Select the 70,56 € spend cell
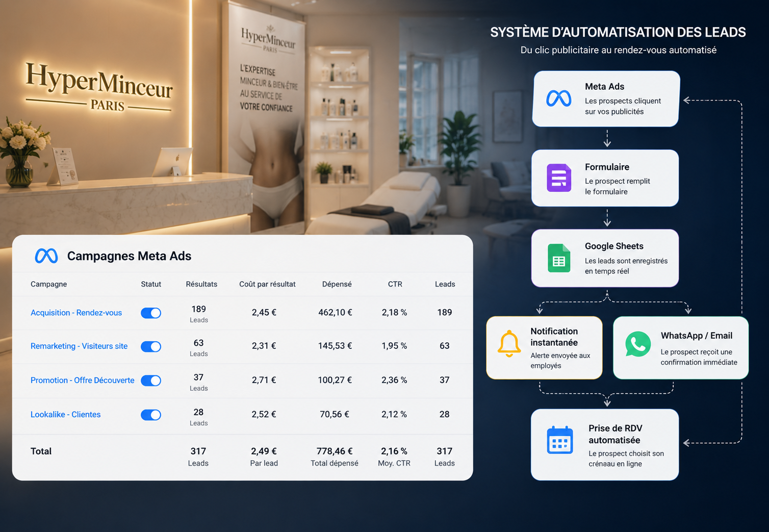 (335, 414)
